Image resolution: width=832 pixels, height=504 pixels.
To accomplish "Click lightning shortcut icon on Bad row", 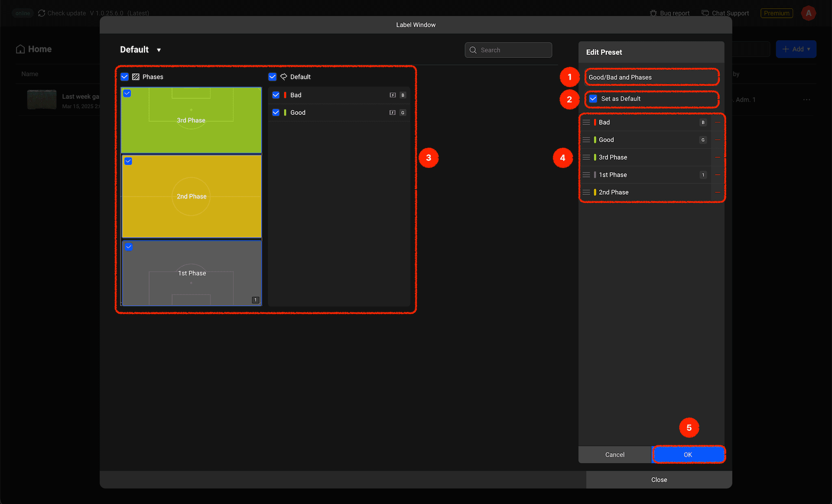I will click(393, 95).
